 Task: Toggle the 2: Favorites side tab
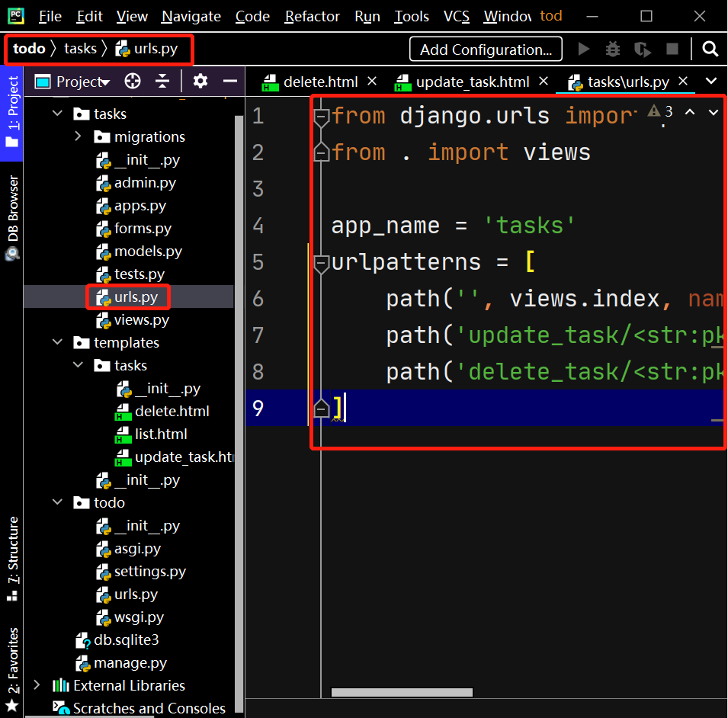click(x=12, y=668)
